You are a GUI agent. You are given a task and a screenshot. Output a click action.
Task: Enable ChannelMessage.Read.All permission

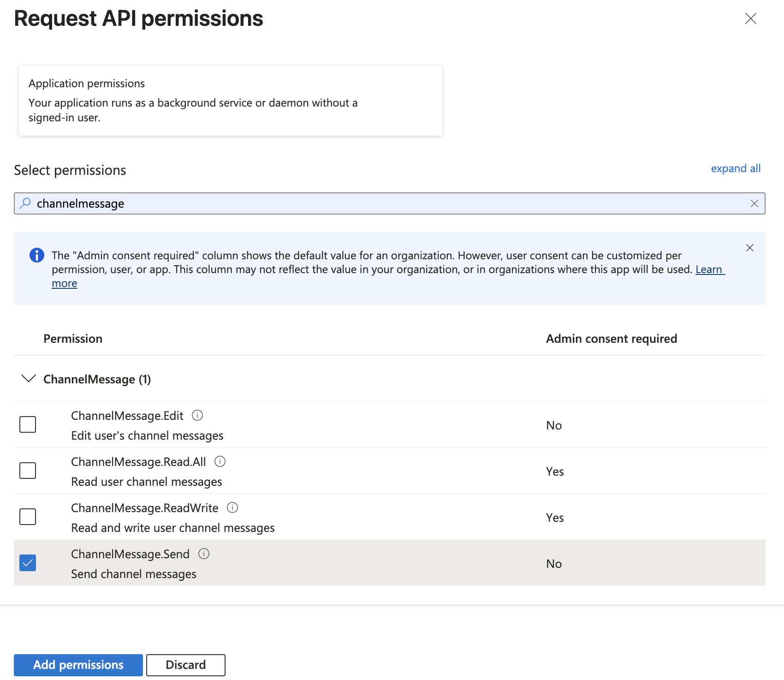coord(27,471)
